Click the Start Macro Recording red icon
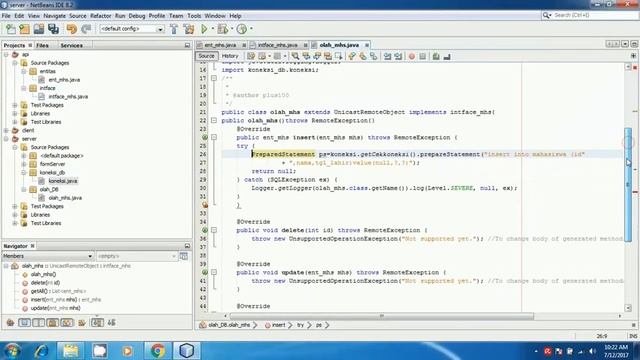 412,56
